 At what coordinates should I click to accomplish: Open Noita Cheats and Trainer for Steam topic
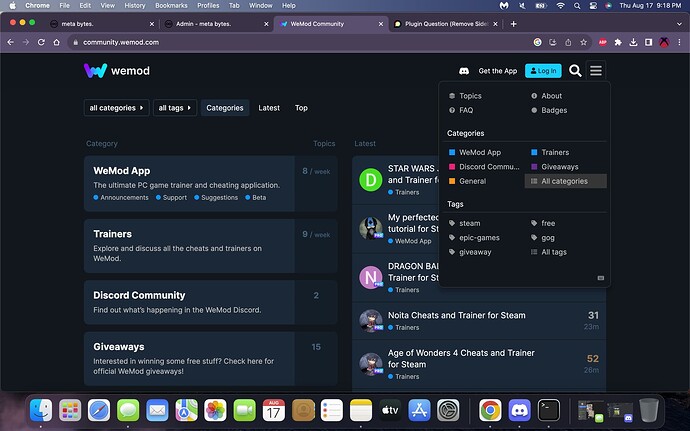point(456,315)
